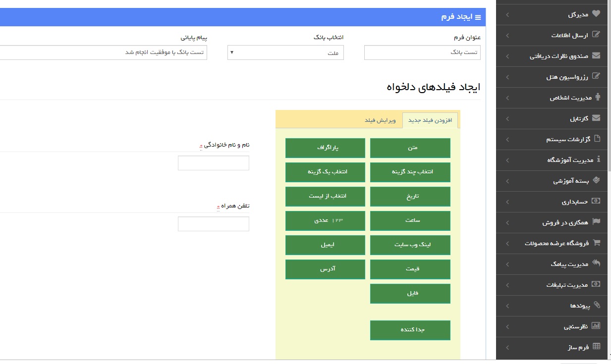Expand the ارسال اطلاعات menu chevron

click(507, 36)
